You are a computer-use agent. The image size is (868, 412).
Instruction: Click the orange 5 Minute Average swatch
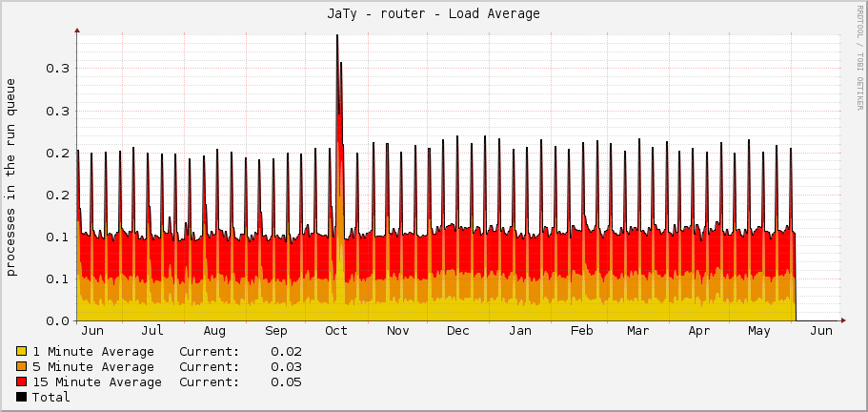[x=22, y=366]
